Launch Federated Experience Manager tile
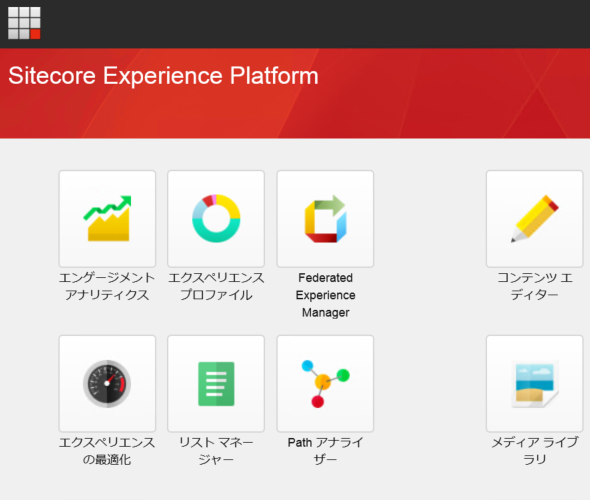The height and width of the screenshot is (500, 590). pyautogui.click(x=325, y=219)
